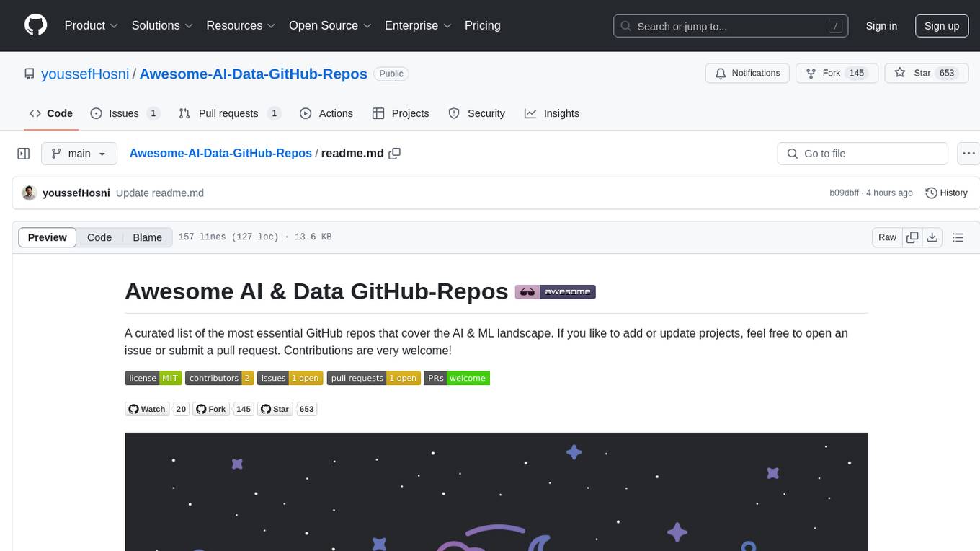Open the Insights tab
Image resolution: width=980 pixels, height=551 pixels.
[552, 113]
